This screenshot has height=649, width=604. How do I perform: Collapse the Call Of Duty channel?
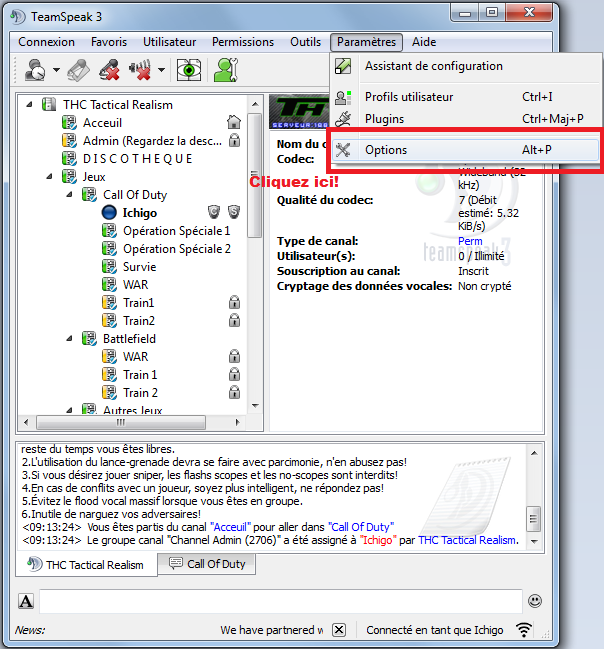coord(69,195)
